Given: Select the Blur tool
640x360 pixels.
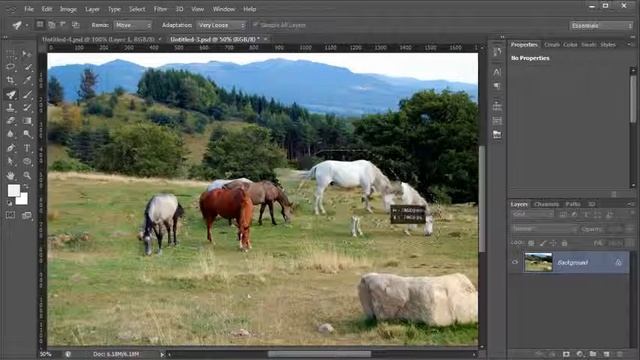Looking at the screenshot, I should (11, 134).
